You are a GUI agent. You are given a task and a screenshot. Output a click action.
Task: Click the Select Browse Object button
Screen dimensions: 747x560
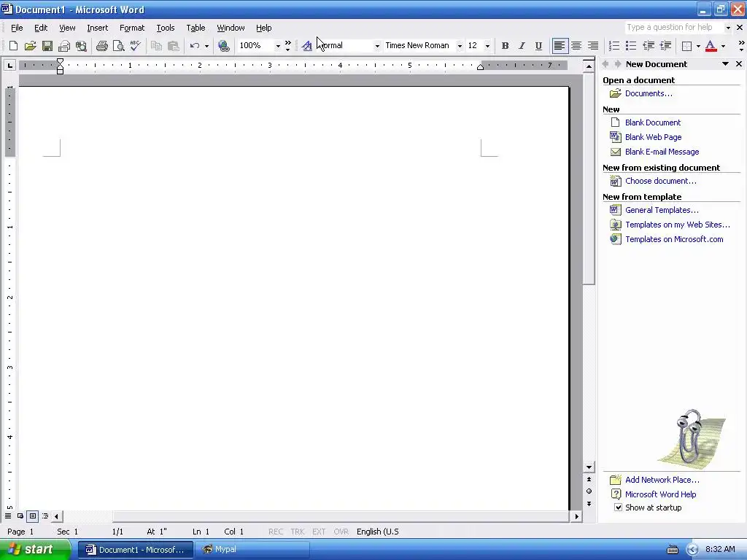coord(589,491)
